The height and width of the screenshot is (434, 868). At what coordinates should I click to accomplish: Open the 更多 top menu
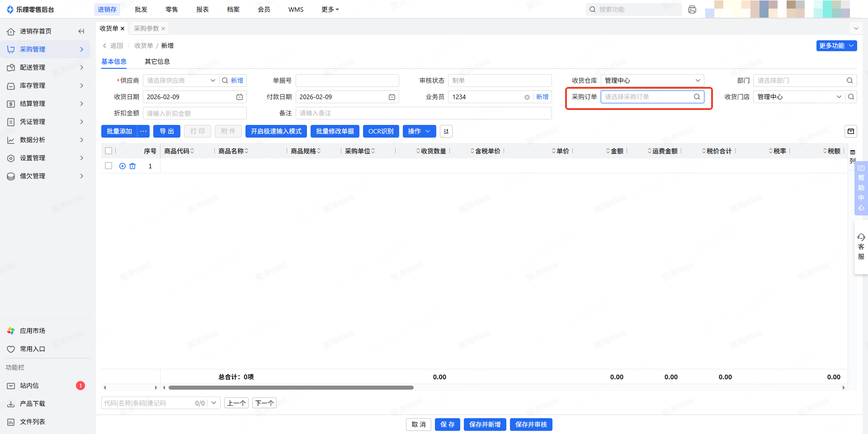click(330, 10)
